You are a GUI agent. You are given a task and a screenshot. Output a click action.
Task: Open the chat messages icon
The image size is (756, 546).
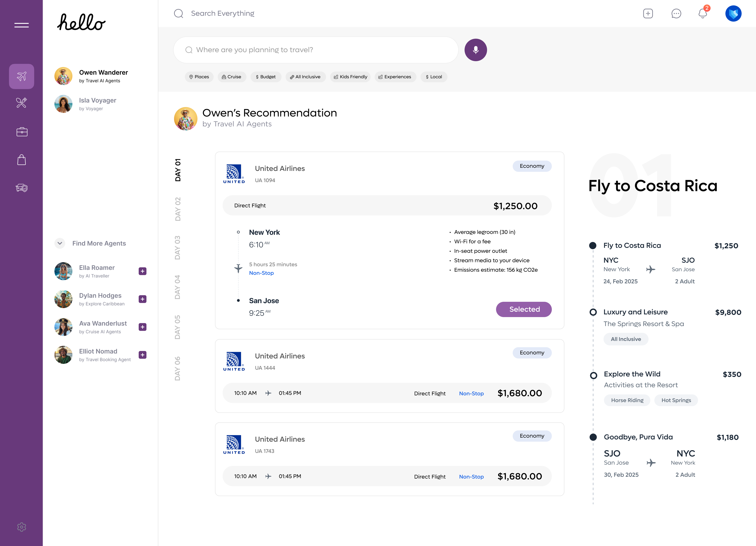click(676, 14)
